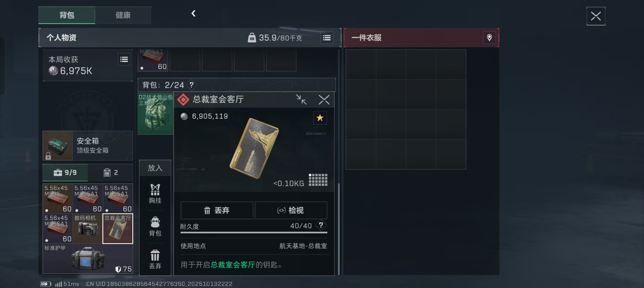The image size is (644, 288).
Task: Click the 检视 inspect button
Action: coord(291,210)
